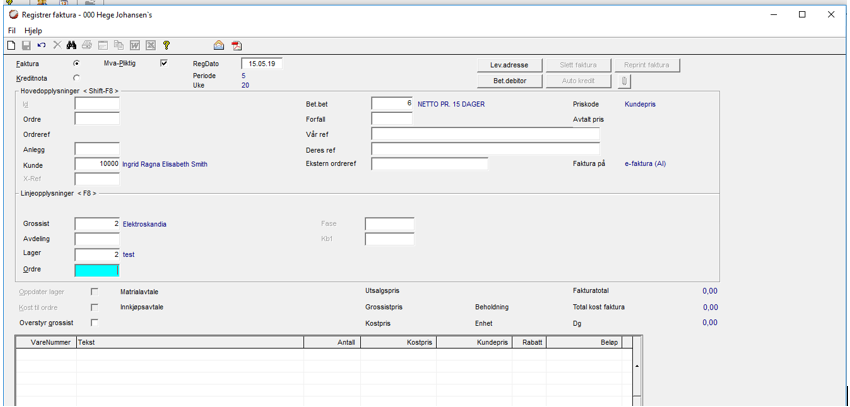This screenshot has height=407, width=850.
Task: Enable the Overstyr grossist checkbox
Action: coord(94,322)
